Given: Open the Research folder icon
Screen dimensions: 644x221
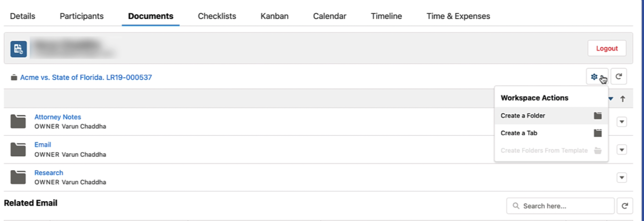Looking at the screenshot, I should pyautogui.click(x=18, y=177).
